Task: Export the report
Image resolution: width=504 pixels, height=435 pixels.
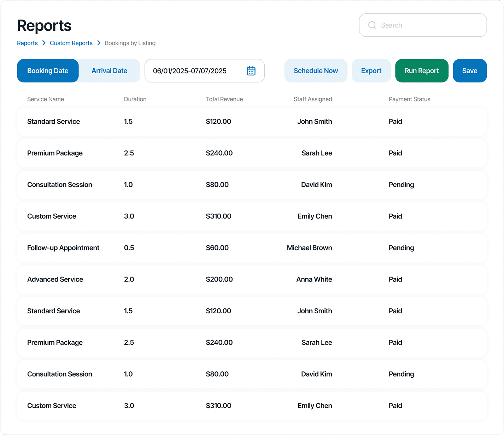Action: tap(371, 71)
